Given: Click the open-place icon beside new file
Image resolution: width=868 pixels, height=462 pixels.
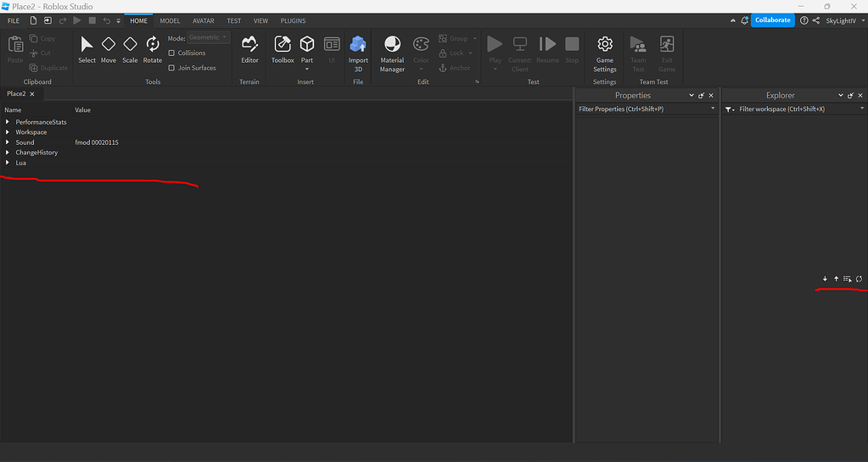Looking at the screenshot, I should point(48,20).
